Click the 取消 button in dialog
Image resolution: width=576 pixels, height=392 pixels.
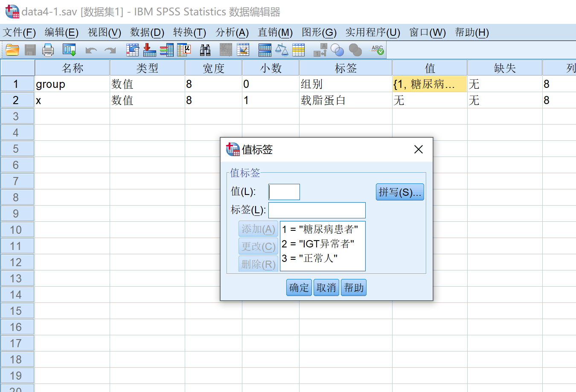(x=326, y=287)
